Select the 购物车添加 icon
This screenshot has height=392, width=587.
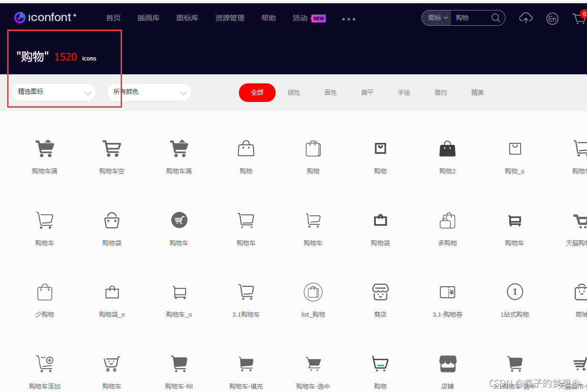(x=45, y=364)
